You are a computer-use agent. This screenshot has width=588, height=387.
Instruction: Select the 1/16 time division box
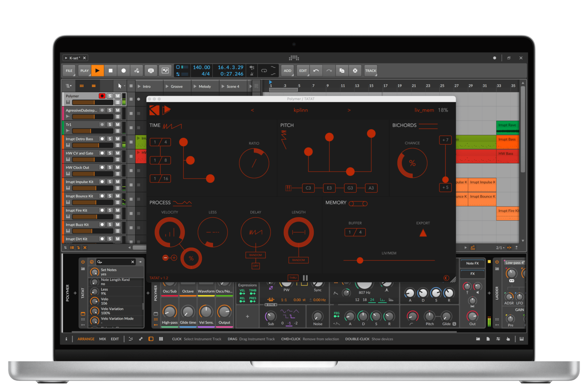160,179
